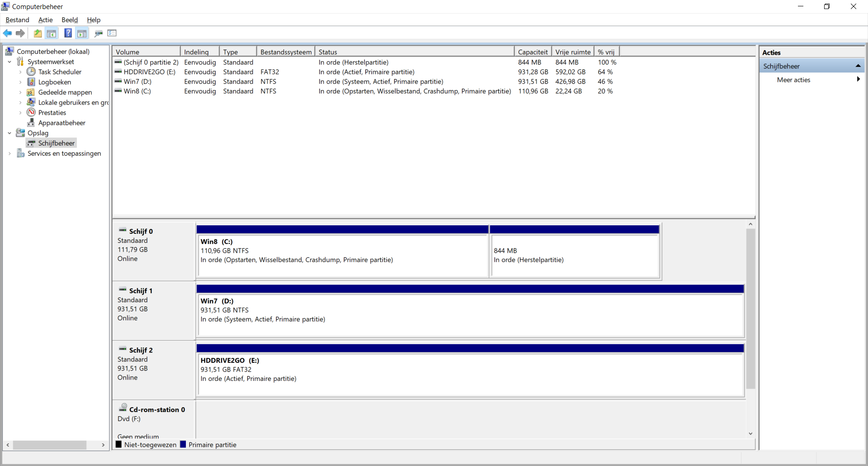The image size is (868, 466).
Task: Click the checklist settings toolbar icon
Action: pos(112,33)
